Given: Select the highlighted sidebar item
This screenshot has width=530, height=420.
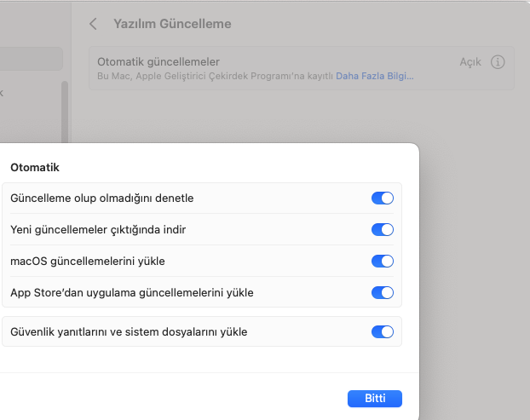Looking at the screenshot, I should point(31,59).
